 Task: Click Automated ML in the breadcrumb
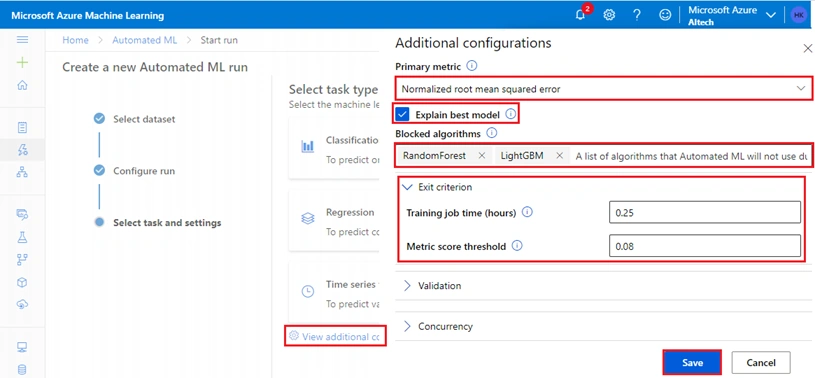click(x=144, y=40)
